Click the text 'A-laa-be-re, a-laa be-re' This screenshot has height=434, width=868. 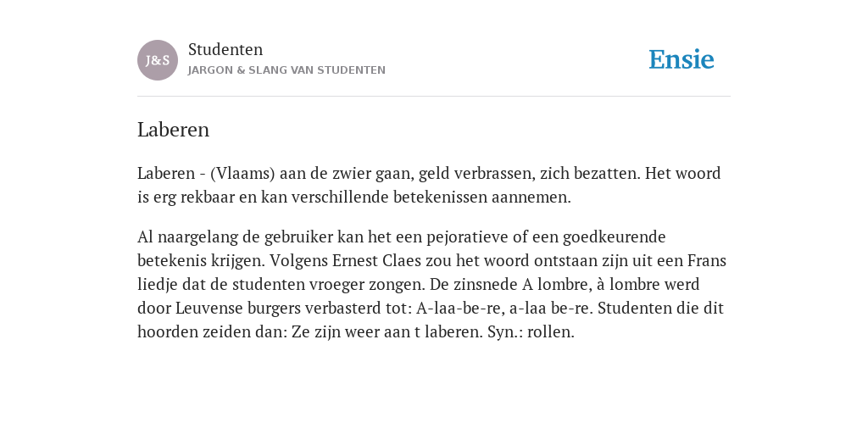(504, 309)
